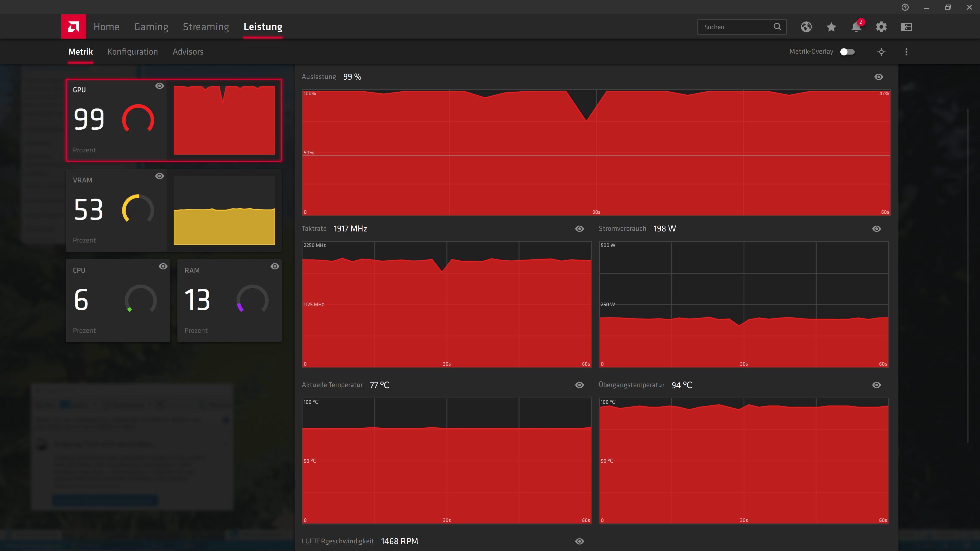Open the help question mark icon
Image resolution: width=980 pixels, height=551 pixels.
pyautogui.click(x=905, y=7)
